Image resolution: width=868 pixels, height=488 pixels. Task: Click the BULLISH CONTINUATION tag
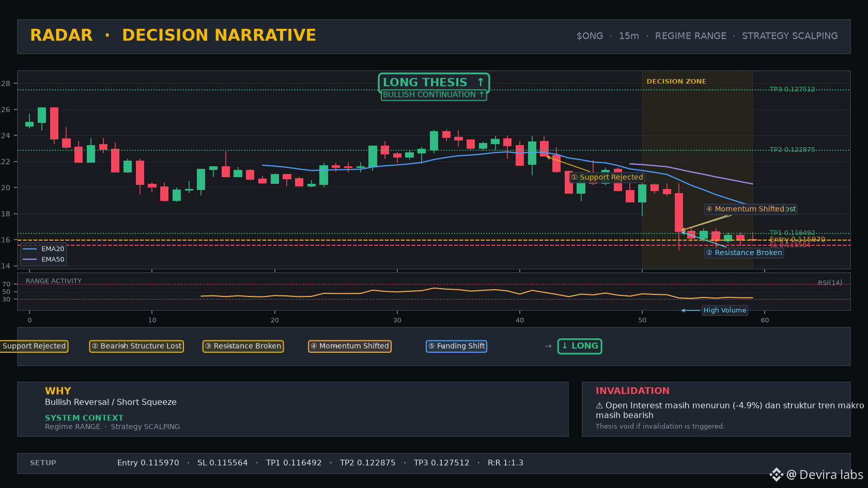pos(434,95)
